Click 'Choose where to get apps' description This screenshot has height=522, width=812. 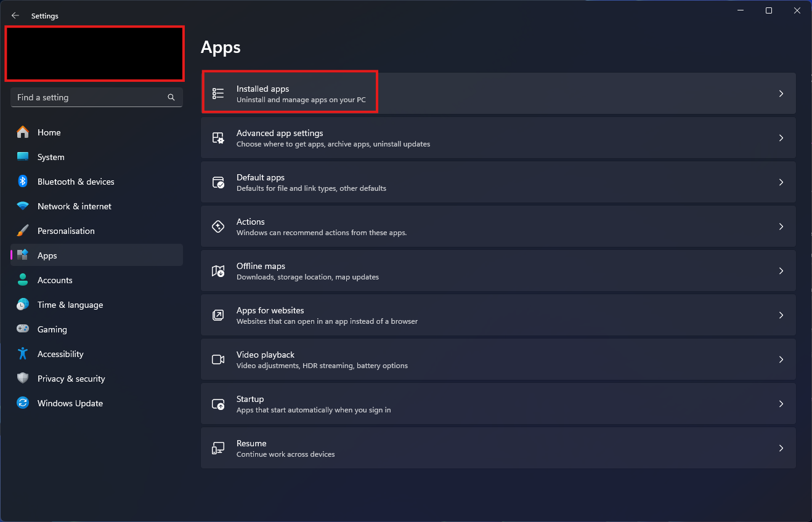(x=333, y=144)
